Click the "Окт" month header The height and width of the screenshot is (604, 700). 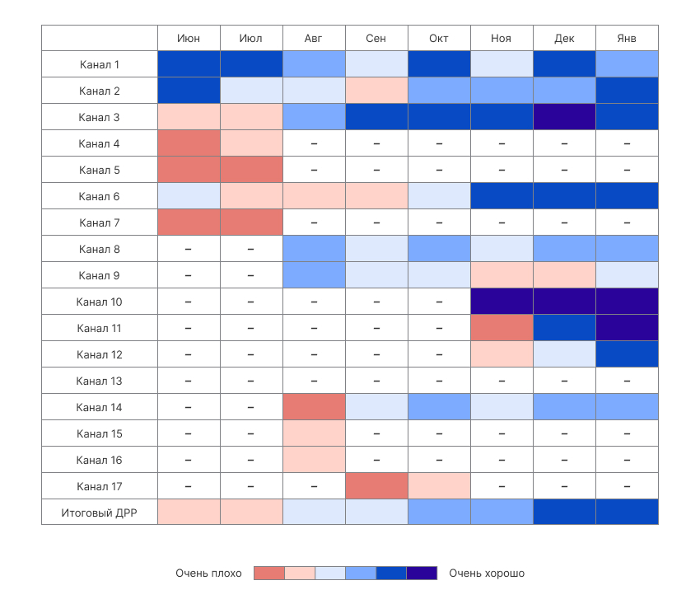439,38
